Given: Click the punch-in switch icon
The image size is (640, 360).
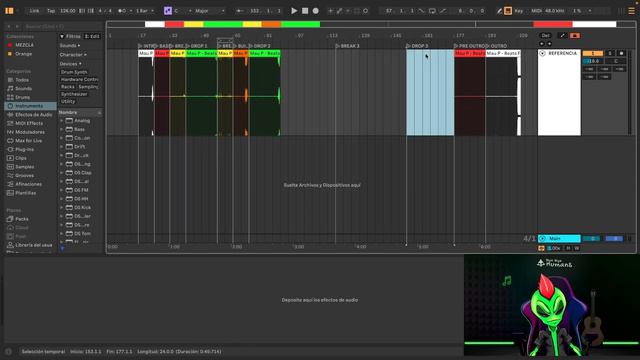Looking at the screenshot, I should pos(421,11).
